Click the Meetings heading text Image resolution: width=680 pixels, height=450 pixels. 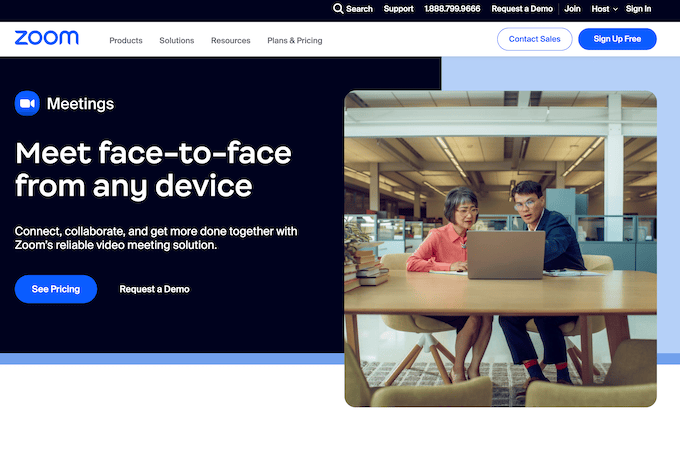(80, 104)
